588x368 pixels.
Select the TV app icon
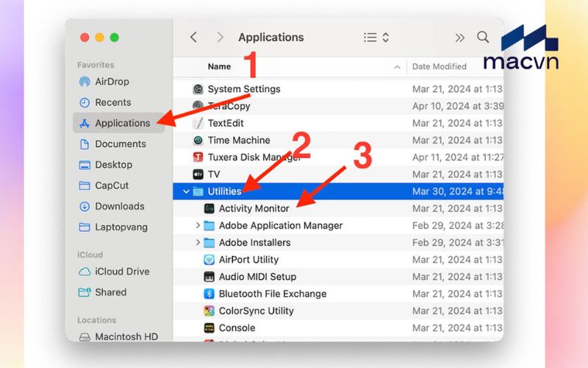tap(198, 174)
